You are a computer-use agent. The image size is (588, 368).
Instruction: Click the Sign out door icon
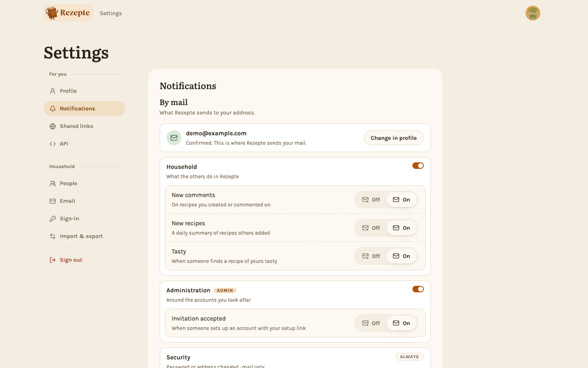tap(53, 260)
